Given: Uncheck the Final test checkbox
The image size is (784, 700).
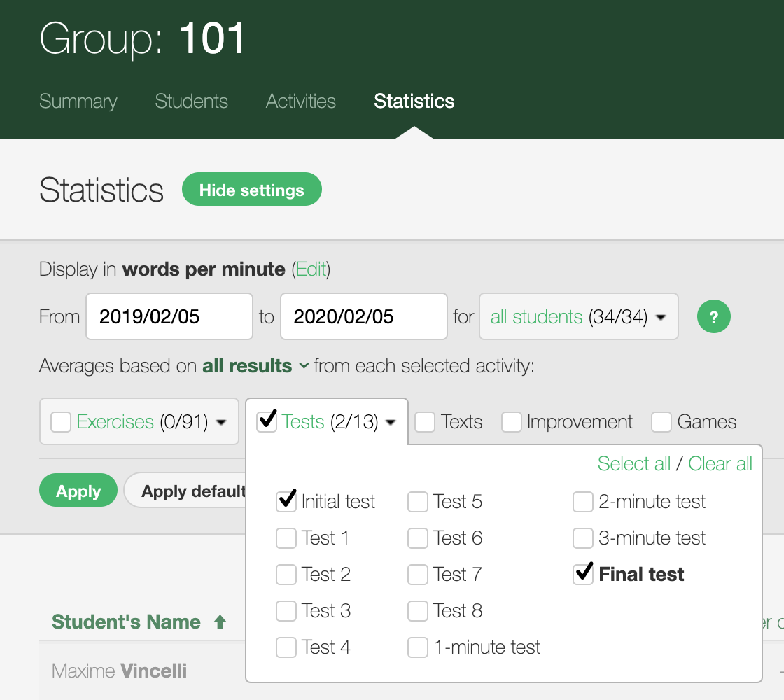Looking at the screenshot, I should [x=583, y=574].
